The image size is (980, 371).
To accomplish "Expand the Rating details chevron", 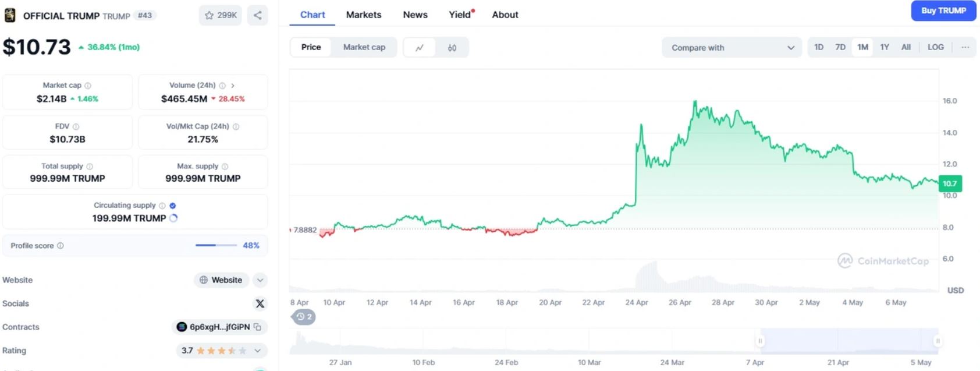I will 257,351.
